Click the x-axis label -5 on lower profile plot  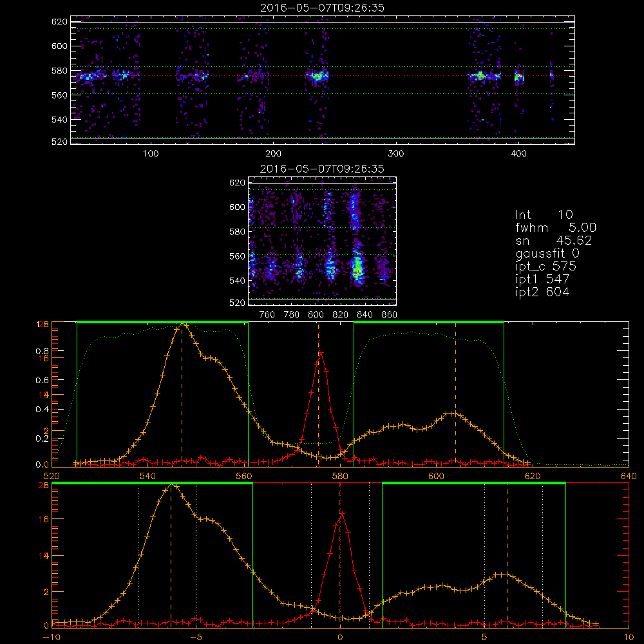click(197, 638)
